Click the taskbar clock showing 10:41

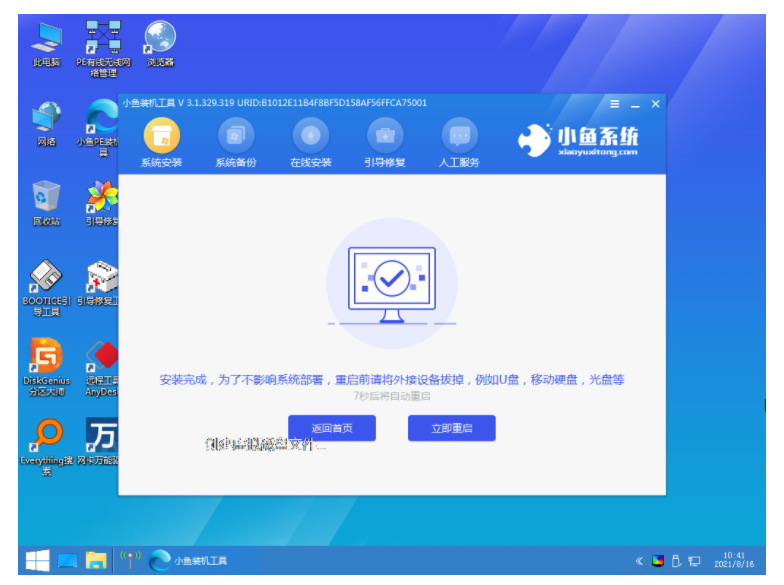point(734,560)
